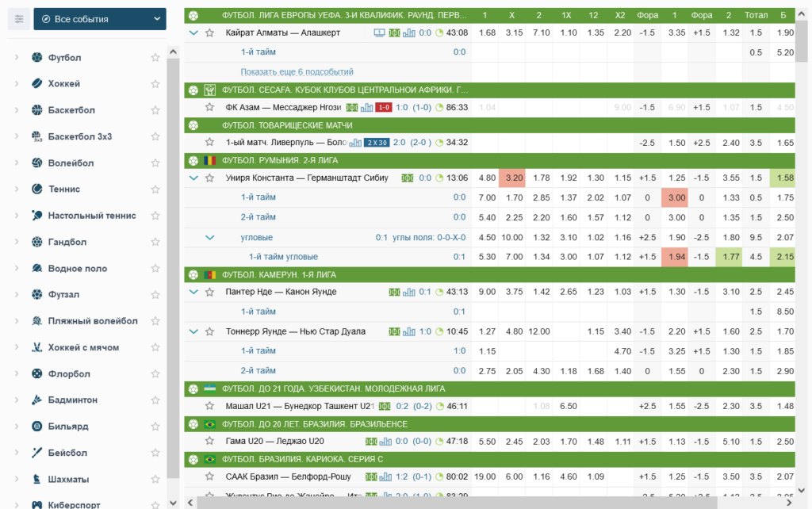Add Хоккей to favorite sports

[x=155, y=84]
